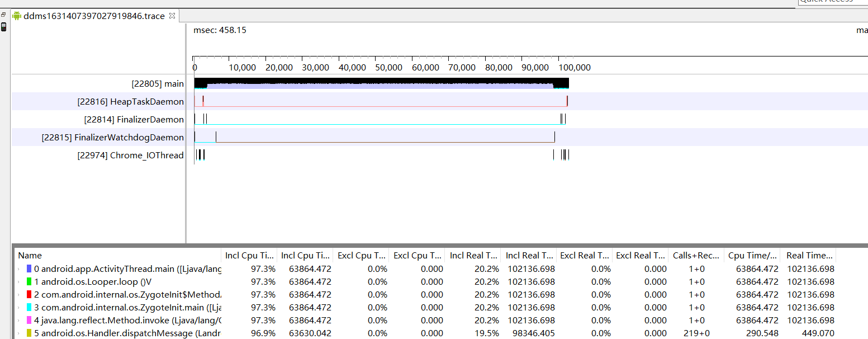Click the 50,000 mark on the timeline ruler
This screenshot has width=868, height=339.
388,68
